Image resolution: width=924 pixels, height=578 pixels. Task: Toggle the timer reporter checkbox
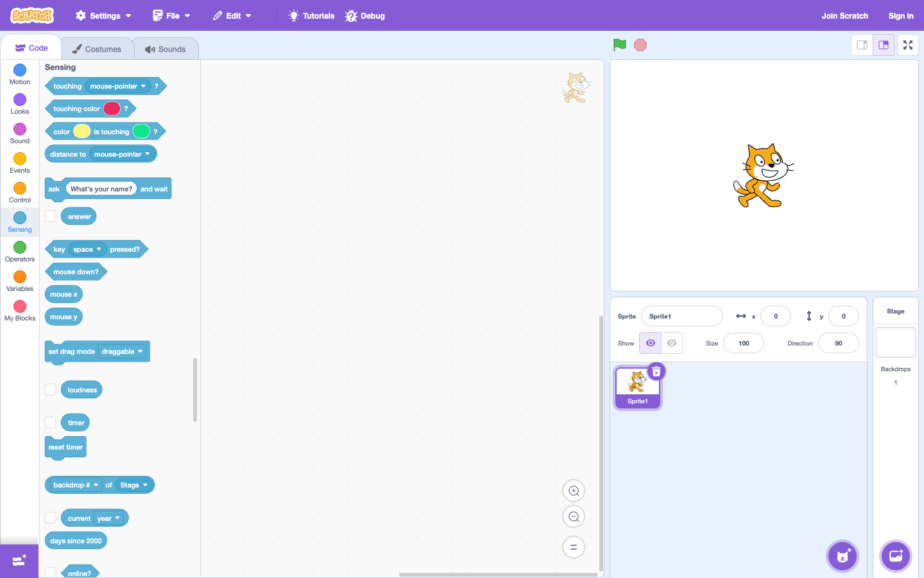50,423
